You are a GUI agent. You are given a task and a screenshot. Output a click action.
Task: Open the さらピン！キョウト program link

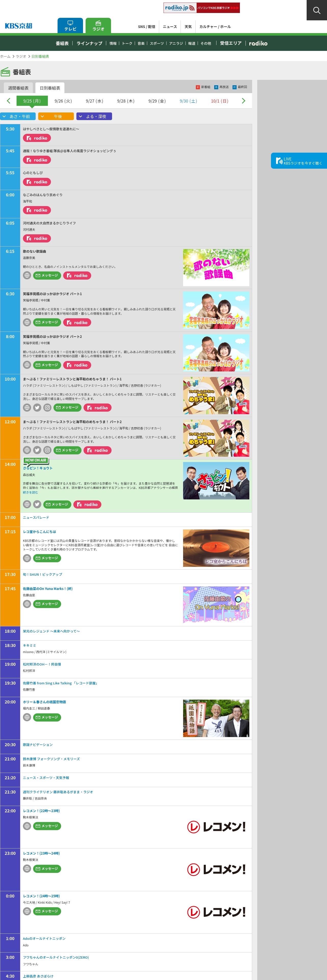[x=38, y=468]
